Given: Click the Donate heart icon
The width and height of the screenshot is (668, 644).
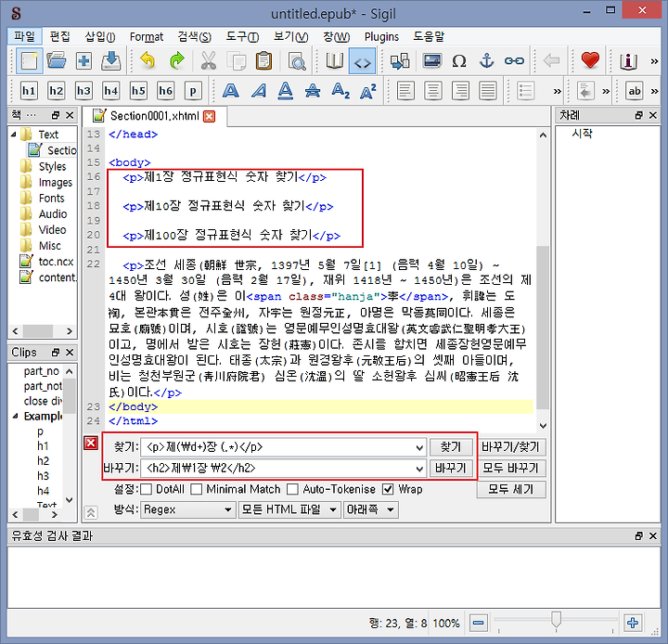Looking at the screenshot, I should tap(590, 60).
